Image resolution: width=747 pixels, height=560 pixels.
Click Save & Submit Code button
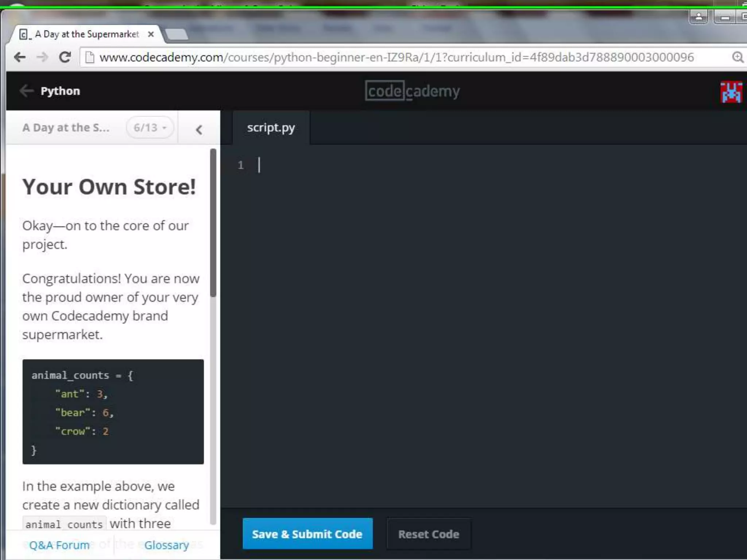tap(307, 534)
